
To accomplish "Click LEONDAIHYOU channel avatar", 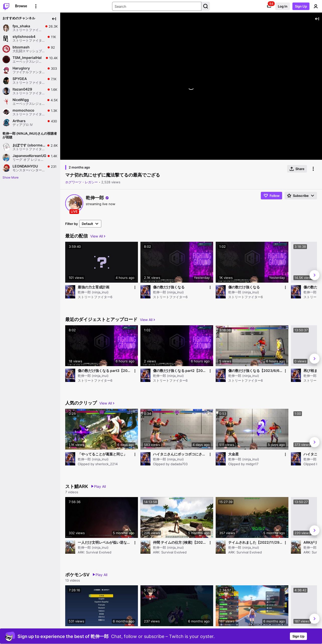I will 6,168.
